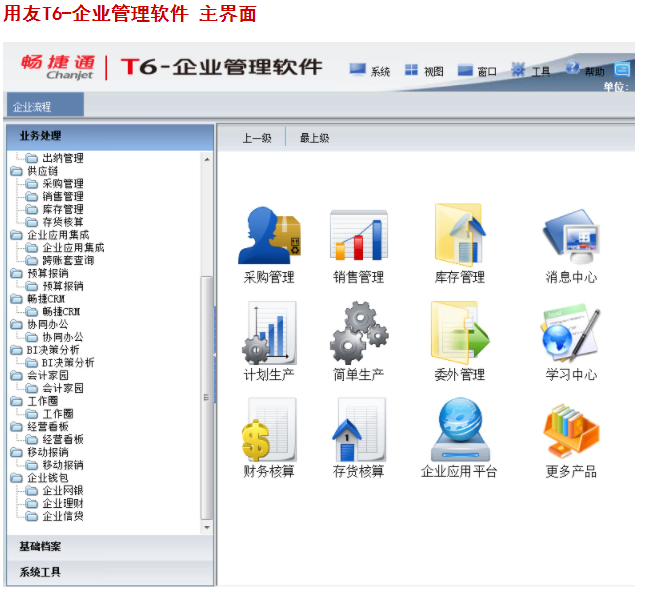Collapse the 供应链 tree folder
This screenshot has width=671, height=592.
pyautogui.click(x=17, y=171)
